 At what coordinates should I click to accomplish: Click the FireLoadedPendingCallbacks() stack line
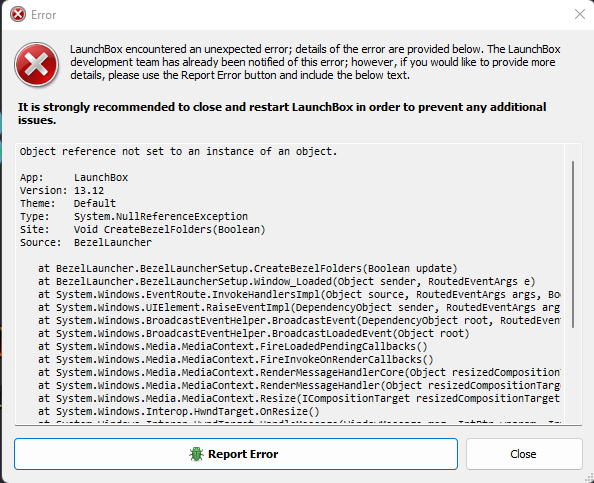pos(233,347)
